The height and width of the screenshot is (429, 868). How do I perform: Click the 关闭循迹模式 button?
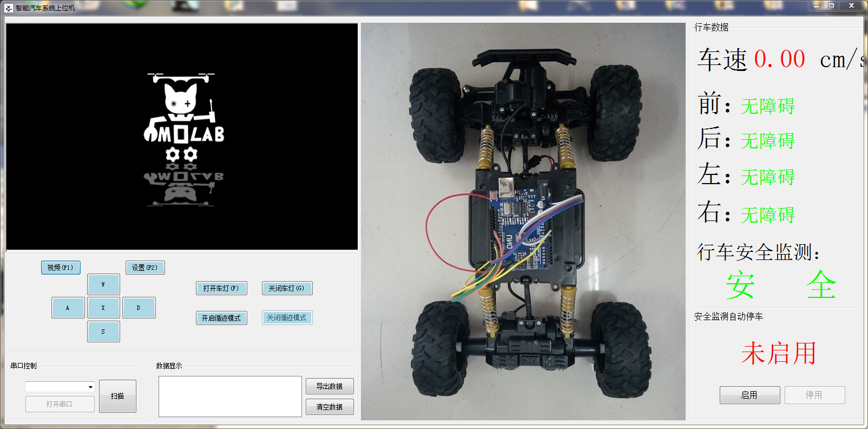pyautogui.click(x=287, y=318)
